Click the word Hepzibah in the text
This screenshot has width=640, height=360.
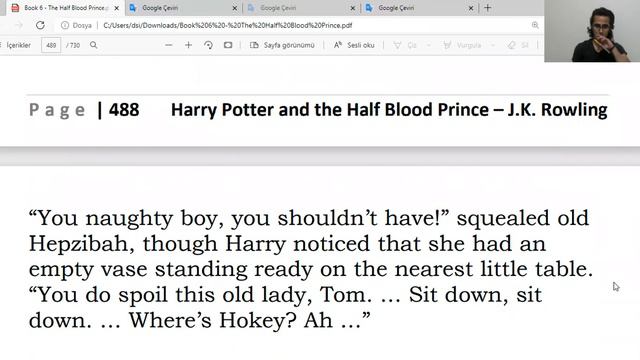click(x=78, y=244)
